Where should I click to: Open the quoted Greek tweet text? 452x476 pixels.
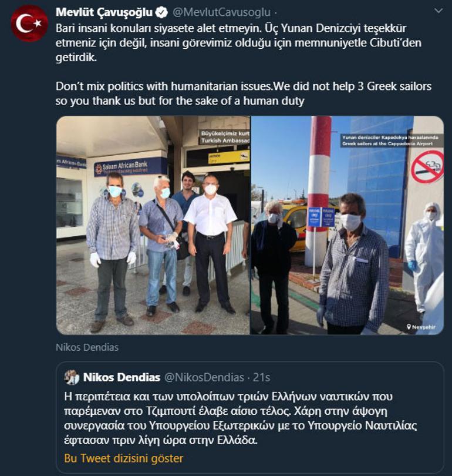point(241,418)
